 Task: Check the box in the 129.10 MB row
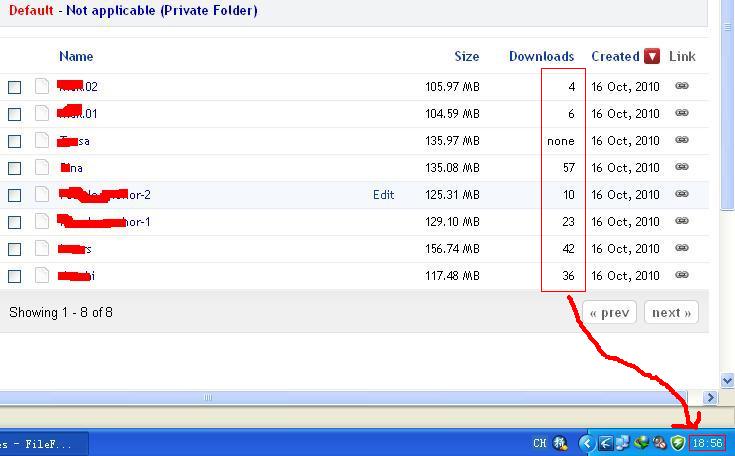[15, 222]
